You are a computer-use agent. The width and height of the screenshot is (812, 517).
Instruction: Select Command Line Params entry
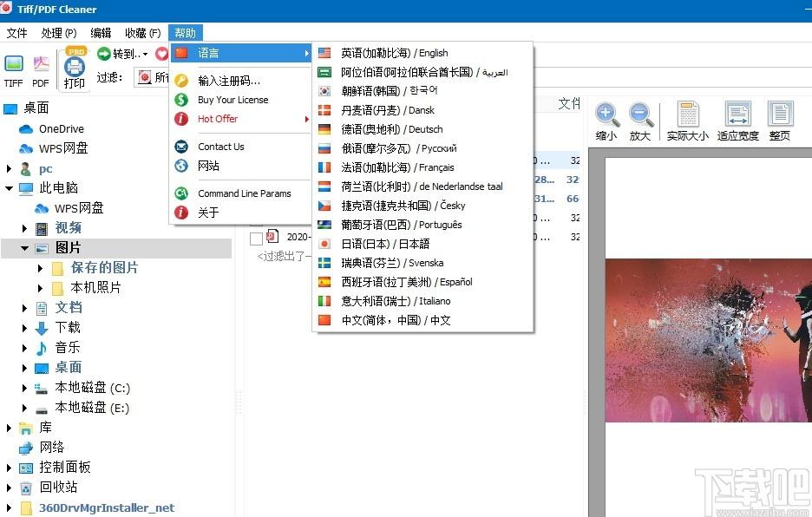pyautogui.click(x=242, y=193)
